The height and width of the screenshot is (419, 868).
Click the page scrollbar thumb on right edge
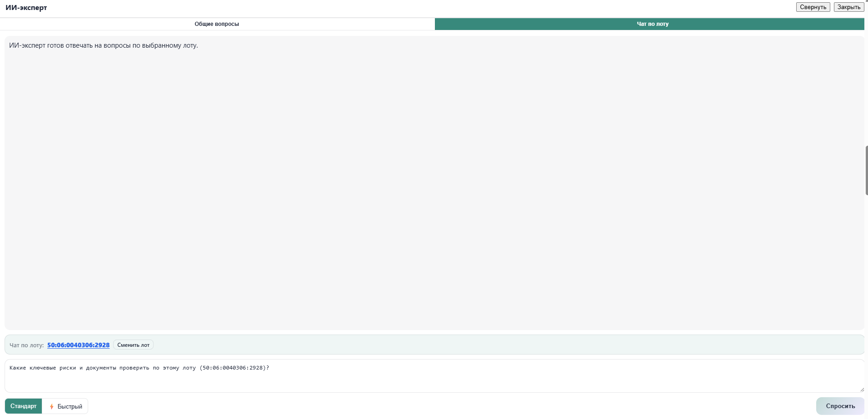[x=867, y=170]
